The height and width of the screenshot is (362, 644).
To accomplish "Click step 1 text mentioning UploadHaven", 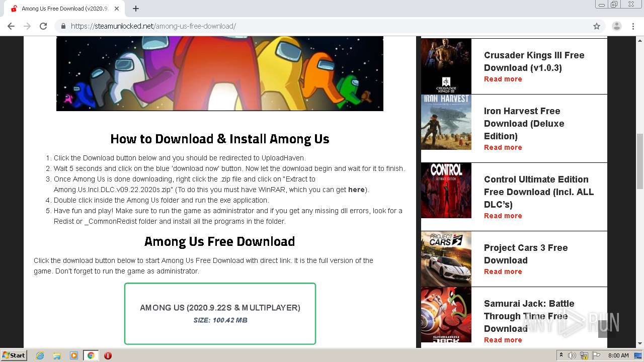I will point(180,158).
